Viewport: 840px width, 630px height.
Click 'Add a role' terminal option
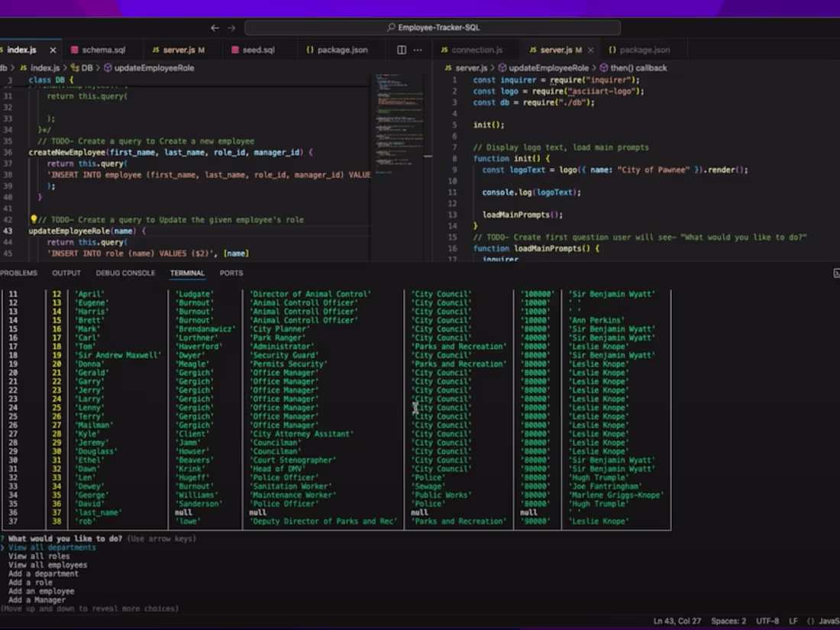pos(30,583)
